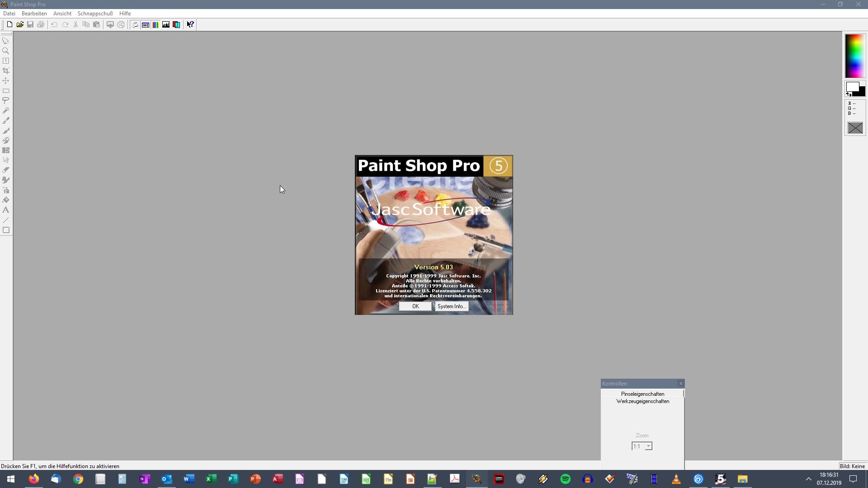Image resolution: width=868 pixels, height=488 pixels.
Task: Click the Open file folder icon
Action: pos(20,24)
